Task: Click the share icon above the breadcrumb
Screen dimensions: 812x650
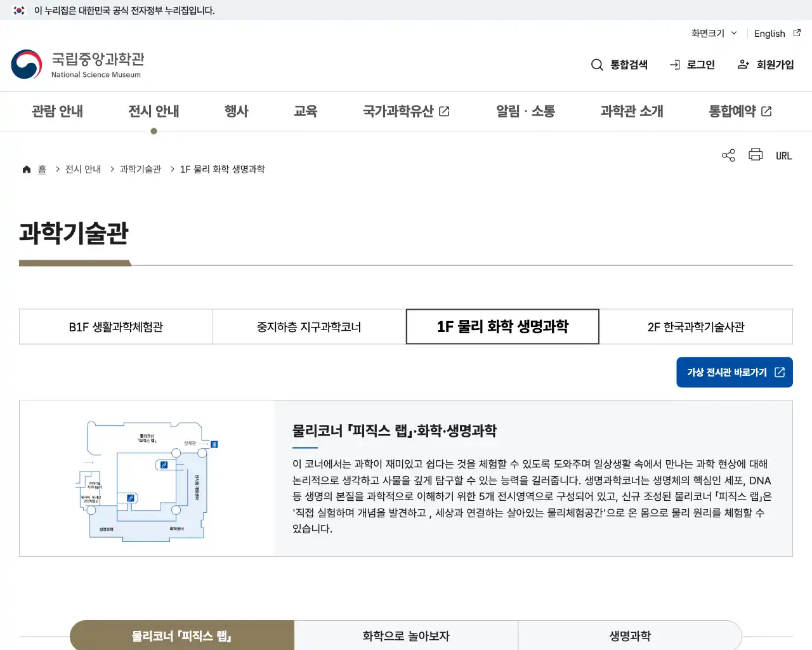Action: click(x=728, y=155)
